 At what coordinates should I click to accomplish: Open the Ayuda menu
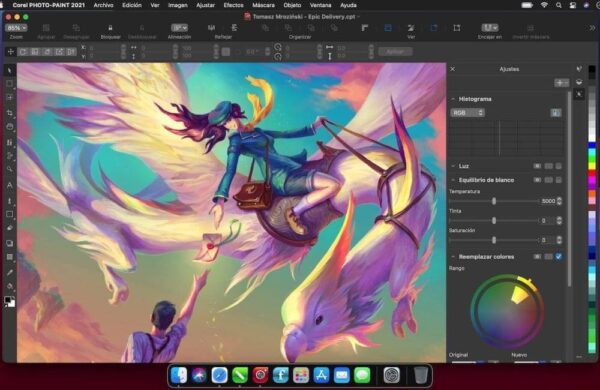point(348,5)
